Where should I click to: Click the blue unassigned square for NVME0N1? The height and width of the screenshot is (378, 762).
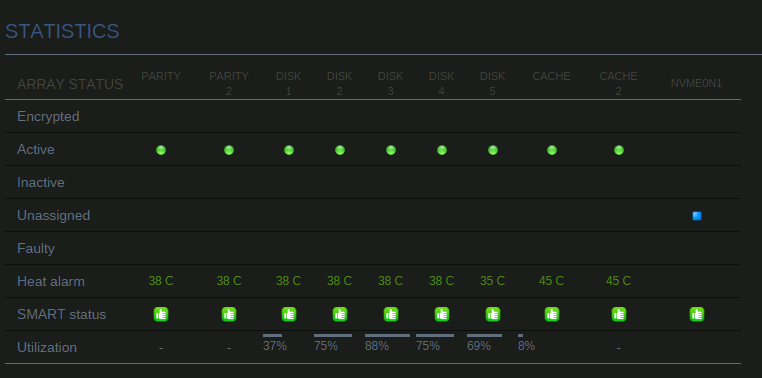pyautogui.click(x=697, y=216)
